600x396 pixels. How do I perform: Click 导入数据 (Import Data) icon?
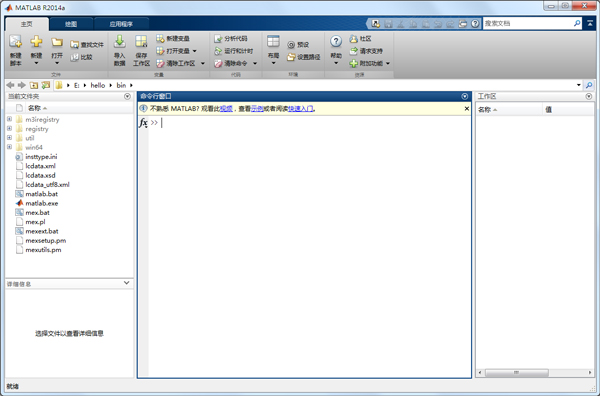pos(119,41)
